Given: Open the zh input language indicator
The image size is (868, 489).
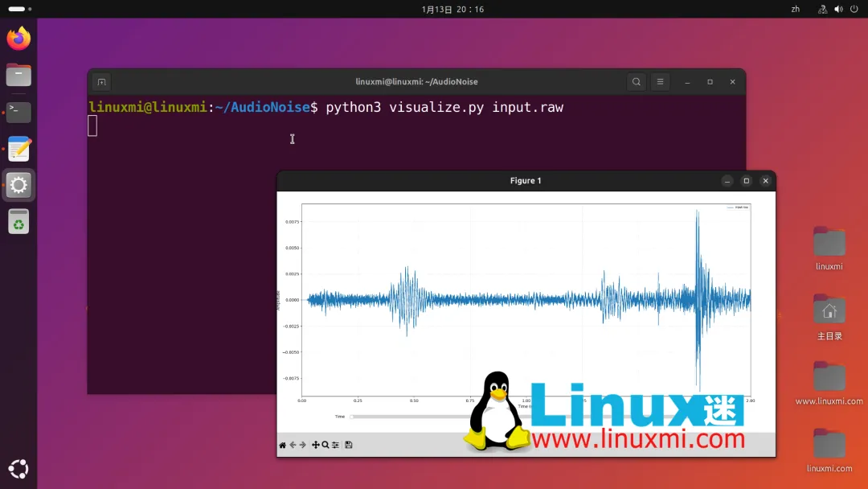Looking at the screenshot, I should pos(796,9).
